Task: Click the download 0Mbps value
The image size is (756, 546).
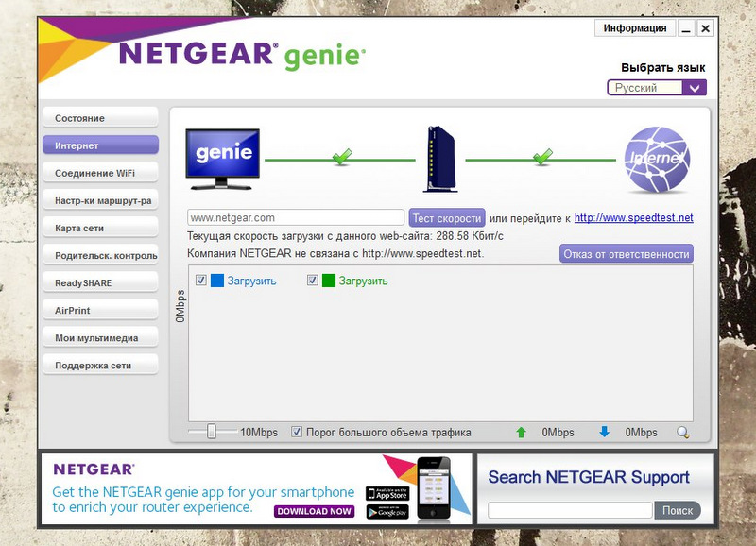Action: click(x=642, y=433)
